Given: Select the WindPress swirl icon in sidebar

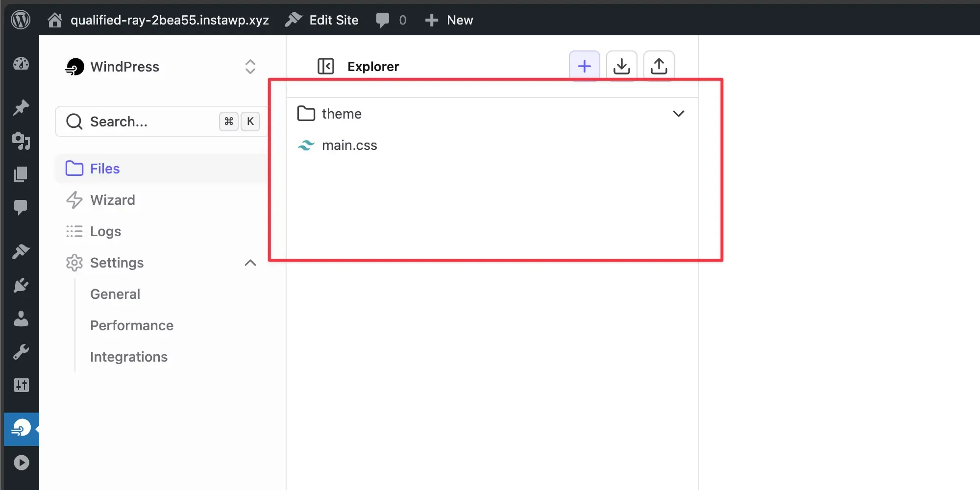Looking at the screenshot, I should [x=21, y=428].
